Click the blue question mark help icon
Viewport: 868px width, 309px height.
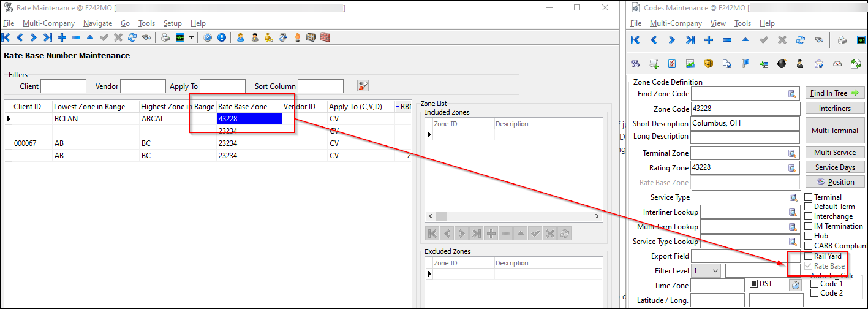(208, 37)
